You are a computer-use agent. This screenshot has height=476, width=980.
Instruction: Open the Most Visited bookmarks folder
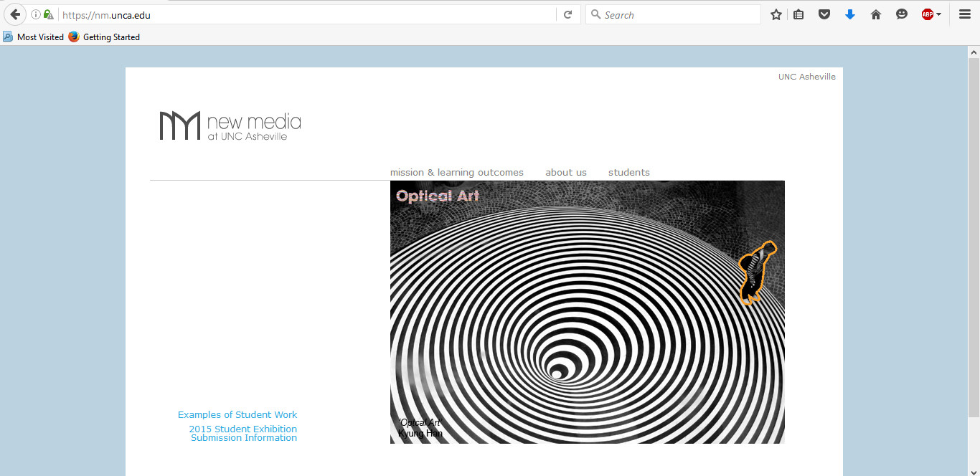pyautogui.click(x=34, y=37)
